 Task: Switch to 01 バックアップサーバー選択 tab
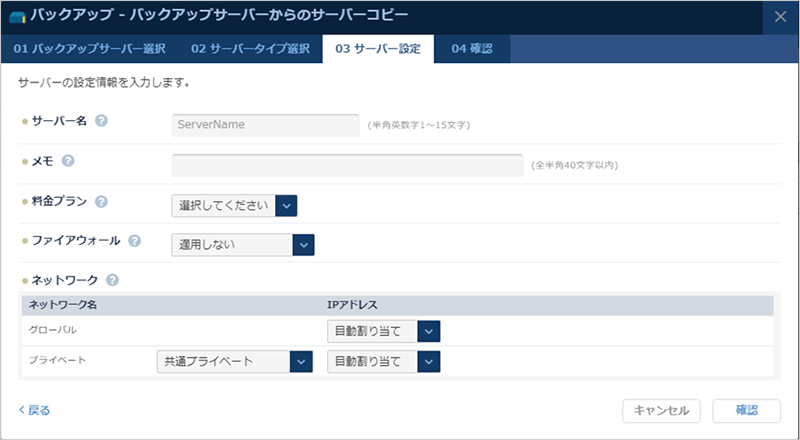[x=89, y=48]
